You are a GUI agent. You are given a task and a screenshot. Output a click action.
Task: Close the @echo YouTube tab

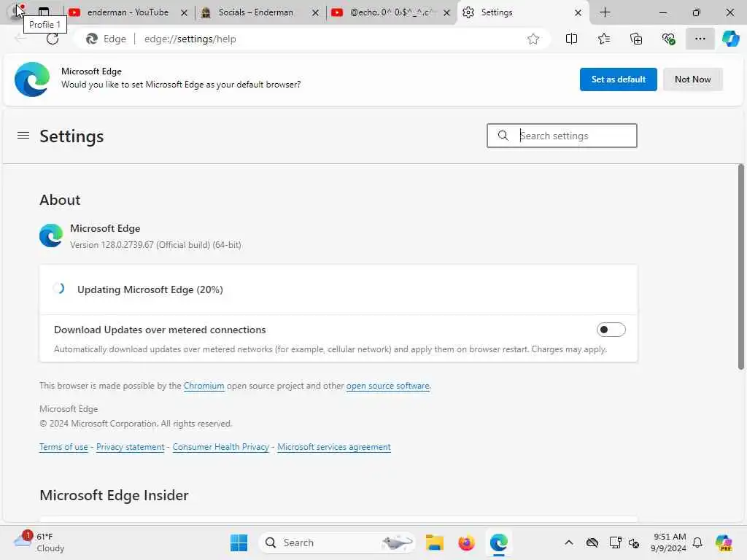point(447,13)
